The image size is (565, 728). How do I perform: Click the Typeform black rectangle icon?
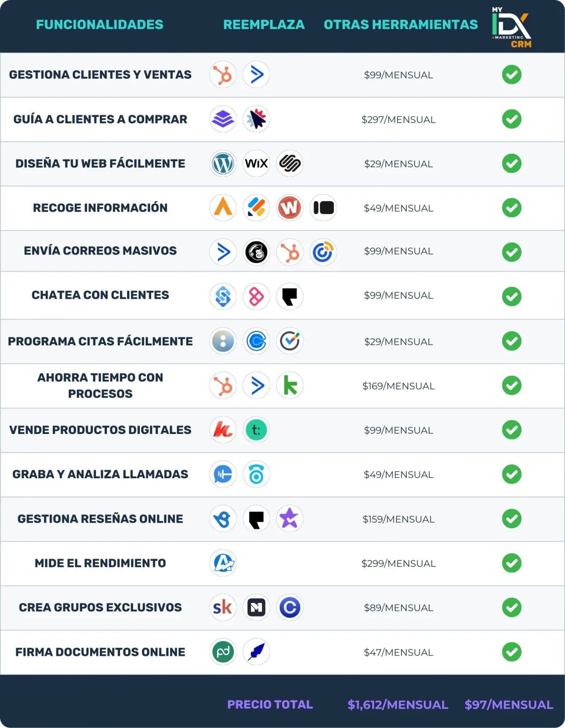[x=323, y=208]
